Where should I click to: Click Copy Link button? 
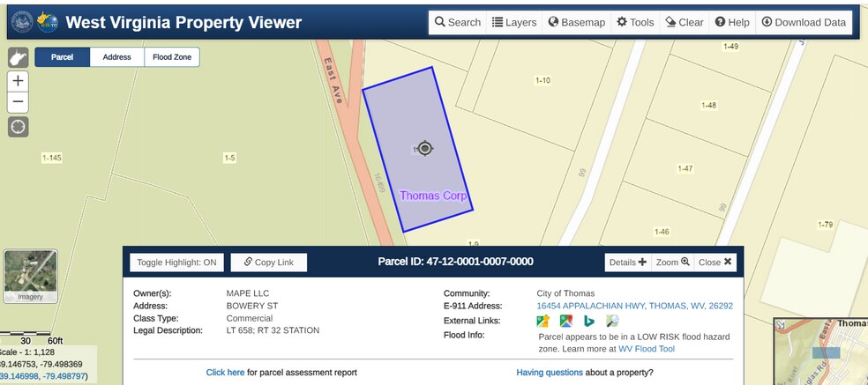(268, 262)
